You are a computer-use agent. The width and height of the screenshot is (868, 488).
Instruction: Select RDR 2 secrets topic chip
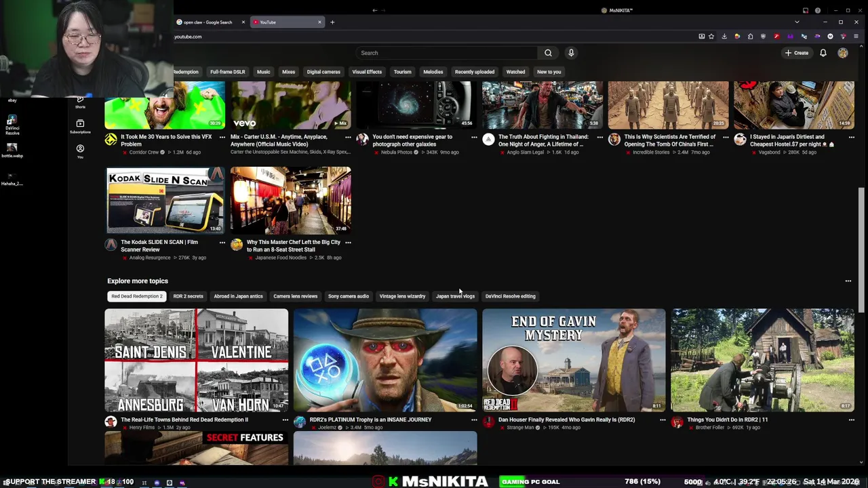(x=188, y=296)
